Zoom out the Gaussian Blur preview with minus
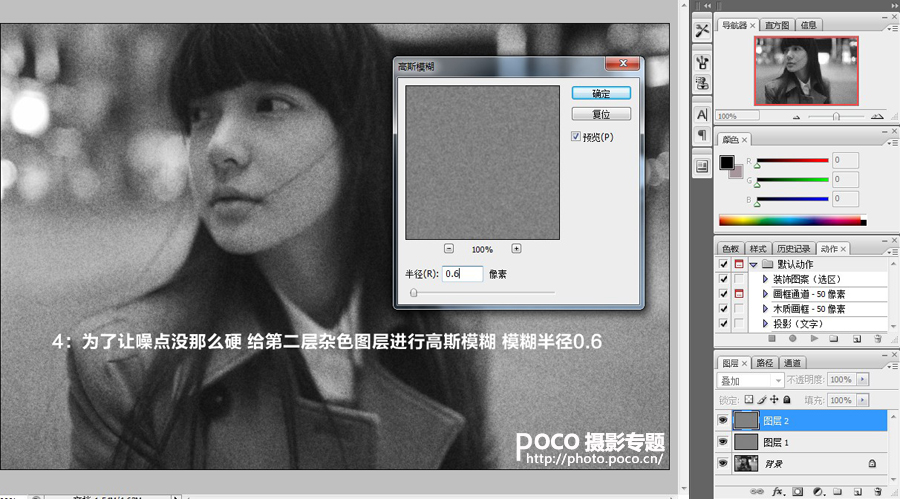This screenshot has height=499, width=900. click(x=449, y=249)
